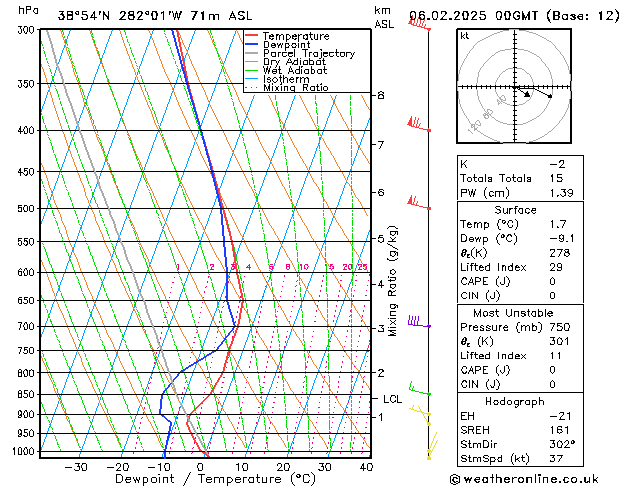Click the StmDir value 302°

[x=562, y=445]
